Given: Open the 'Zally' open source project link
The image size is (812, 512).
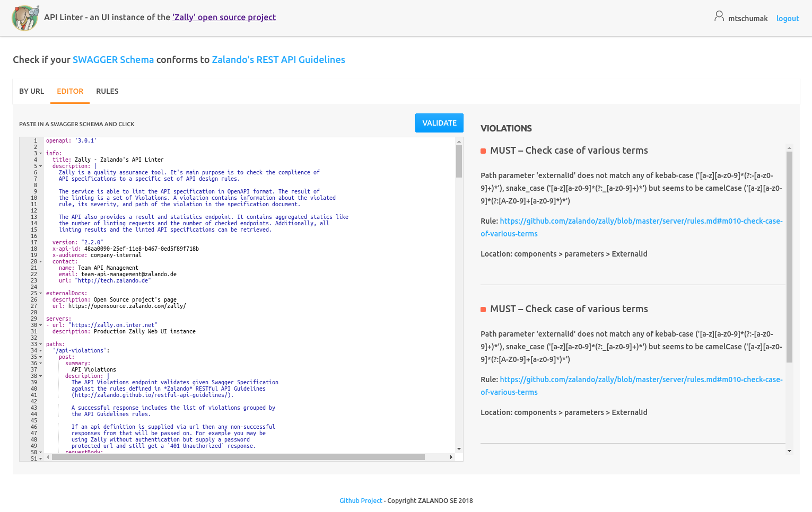Looking at the screenshot, I should click(224, 17).
